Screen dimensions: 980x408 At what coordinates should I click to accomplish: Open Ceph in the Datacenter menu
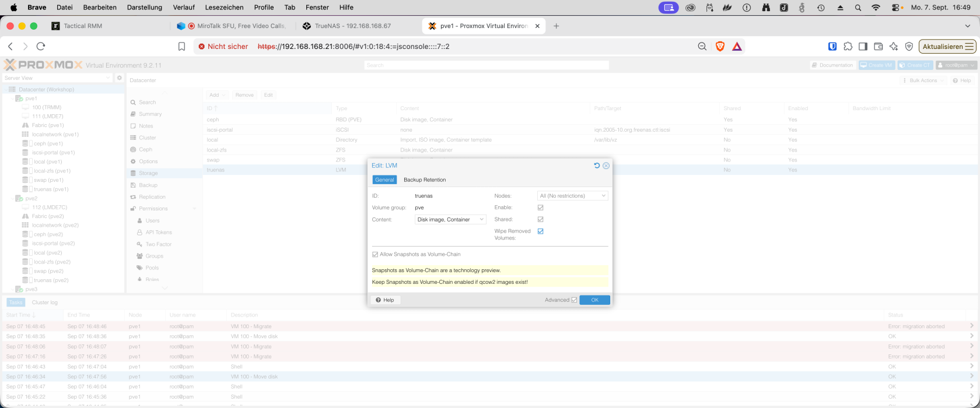(x=145, y=149)
